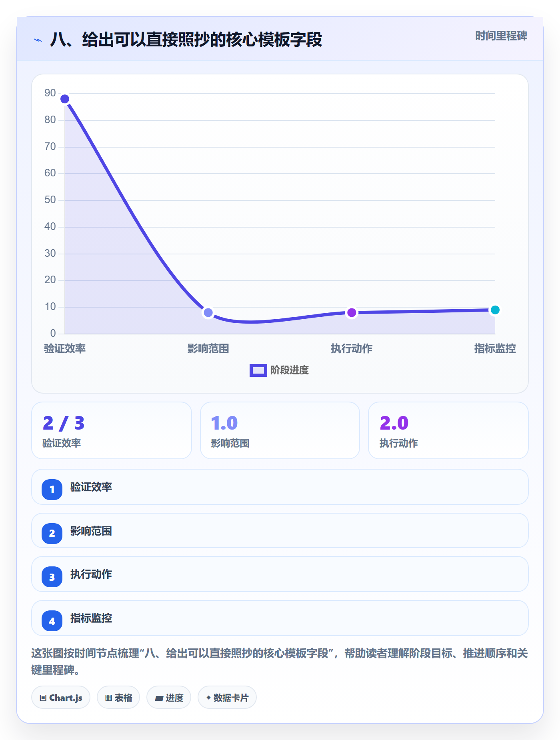Click the description paragraph starting with 这张图按时间节点
560x740 pixels.
click(280, 662)
